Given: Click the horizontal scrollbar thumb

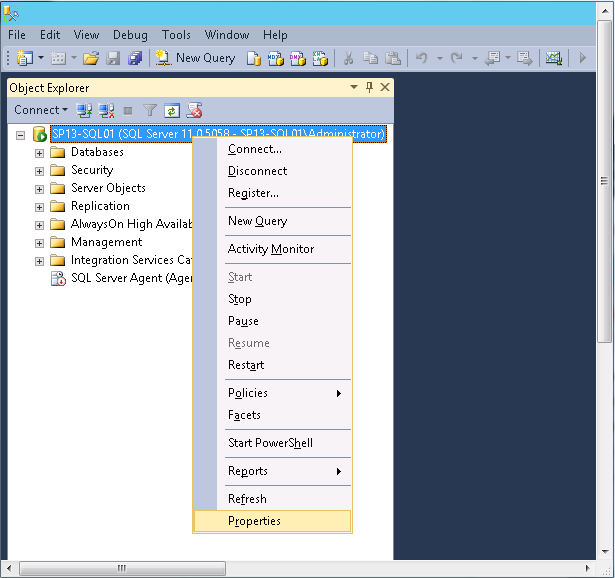Looking at the screenshot, I should point(122,568).
